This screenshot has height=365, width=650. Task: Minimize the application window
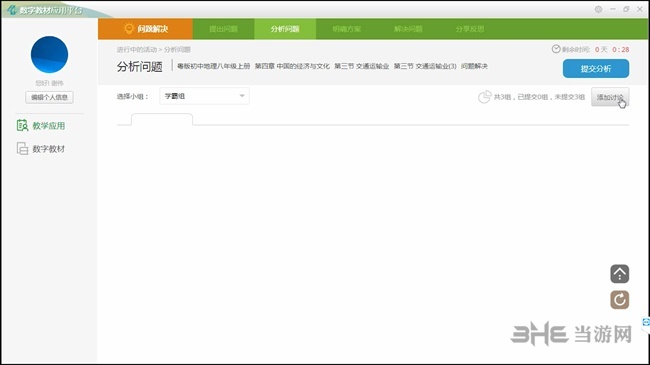pos(613,9)
